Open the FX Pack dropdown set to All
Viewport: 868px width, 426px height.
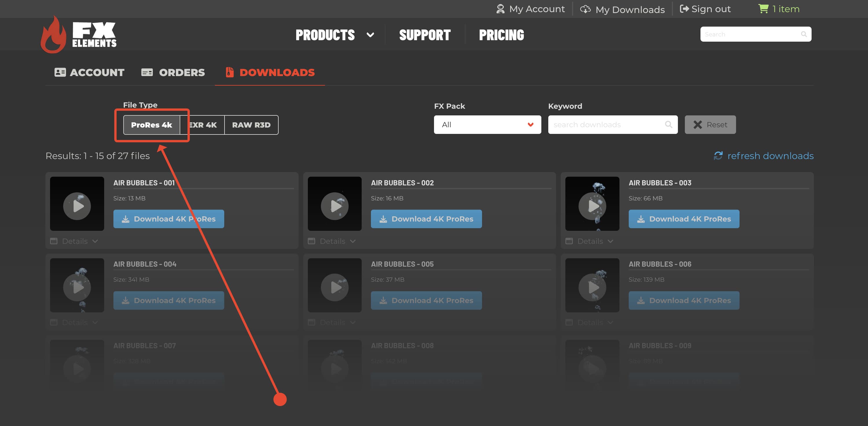487,125
